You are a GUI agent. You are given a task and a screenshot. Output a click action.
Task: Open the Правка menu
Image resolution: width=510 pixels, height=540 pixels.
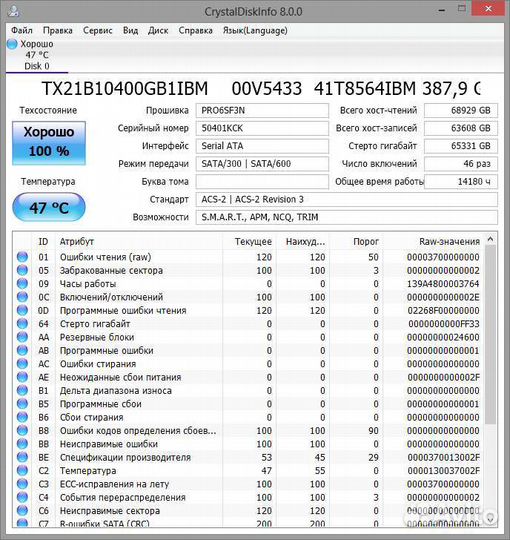(58, 30)
